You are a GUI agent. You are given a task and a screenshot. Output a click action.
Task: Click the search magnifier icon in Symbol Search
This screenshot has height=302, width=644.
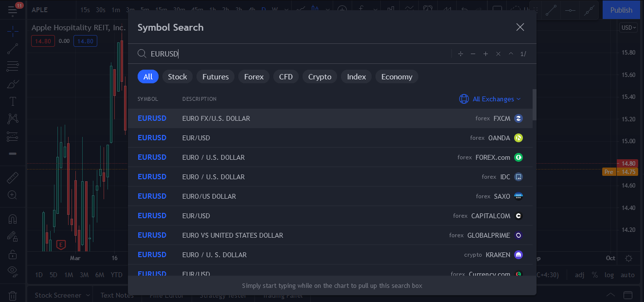[x=142, y=54]
